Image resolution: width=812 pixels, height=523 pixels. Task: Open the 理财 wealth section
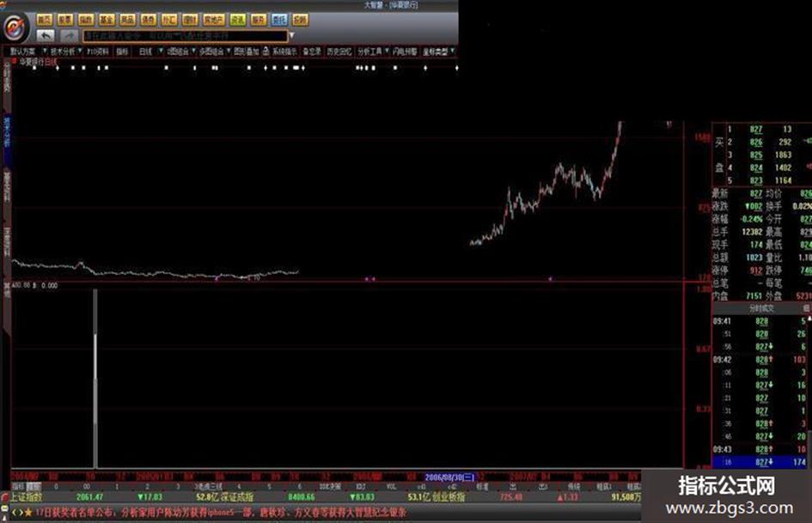190,20
